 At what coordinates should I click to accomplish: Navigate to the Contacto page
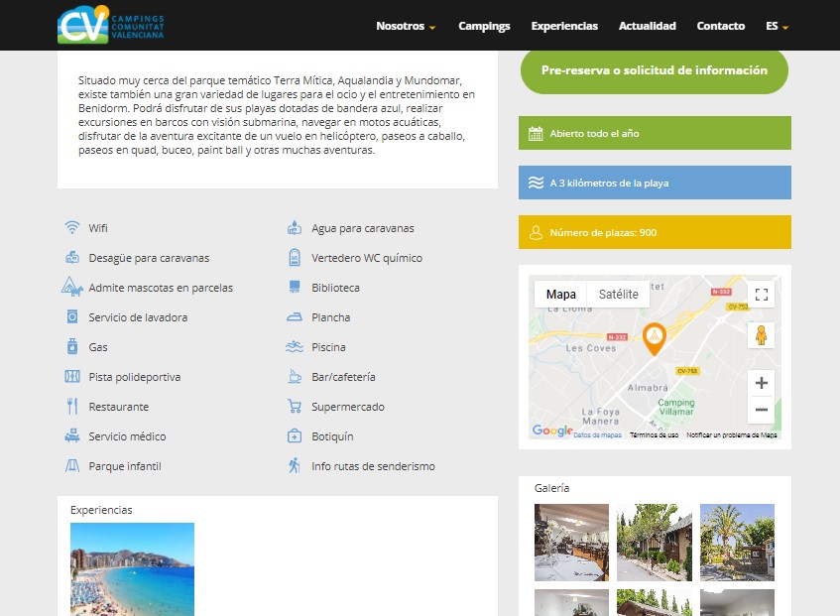(x=721, y=26)
